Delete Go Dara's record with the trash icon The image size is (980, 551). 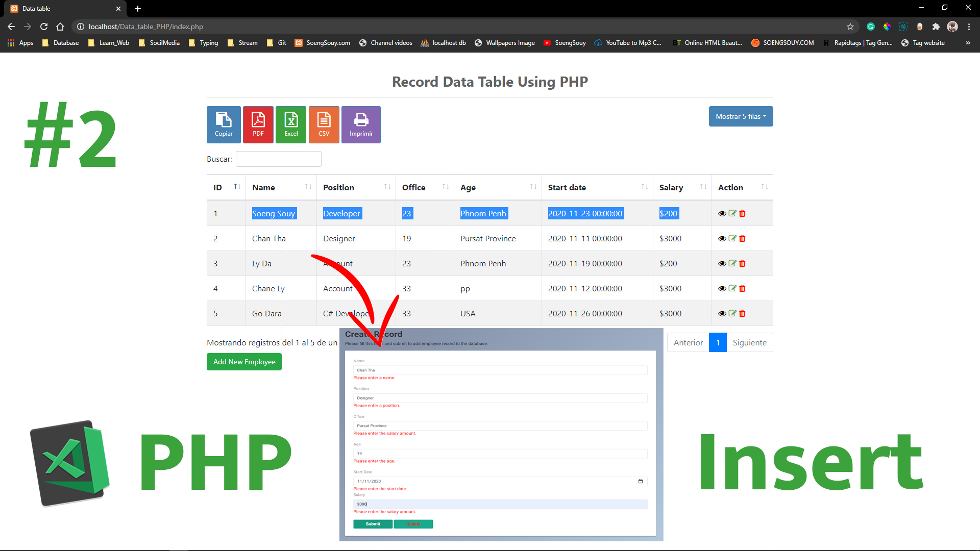pos(742,313)
